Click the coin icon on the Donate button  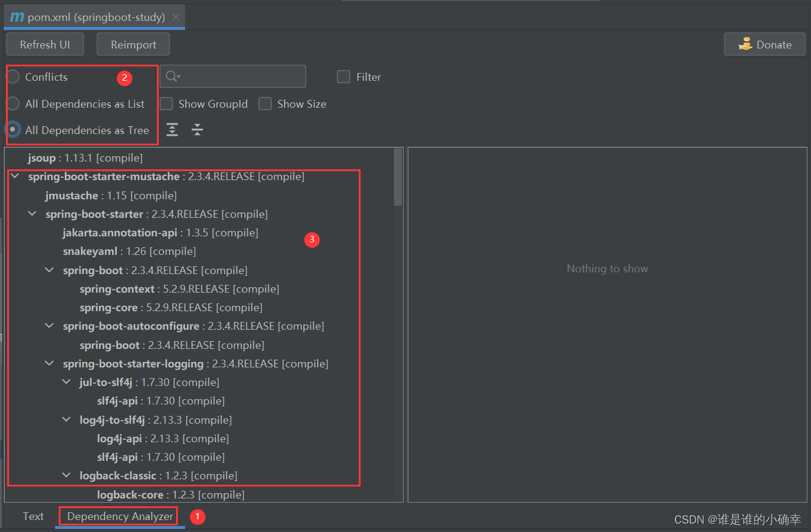[x=746, y=44]
